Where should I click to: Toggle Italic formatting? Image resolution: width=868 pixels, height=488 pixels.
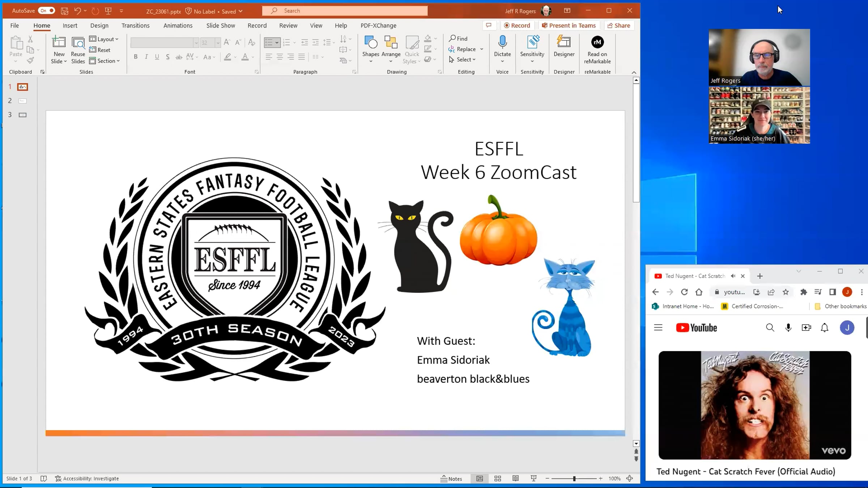pyautogui.click(x=146, y=57)
